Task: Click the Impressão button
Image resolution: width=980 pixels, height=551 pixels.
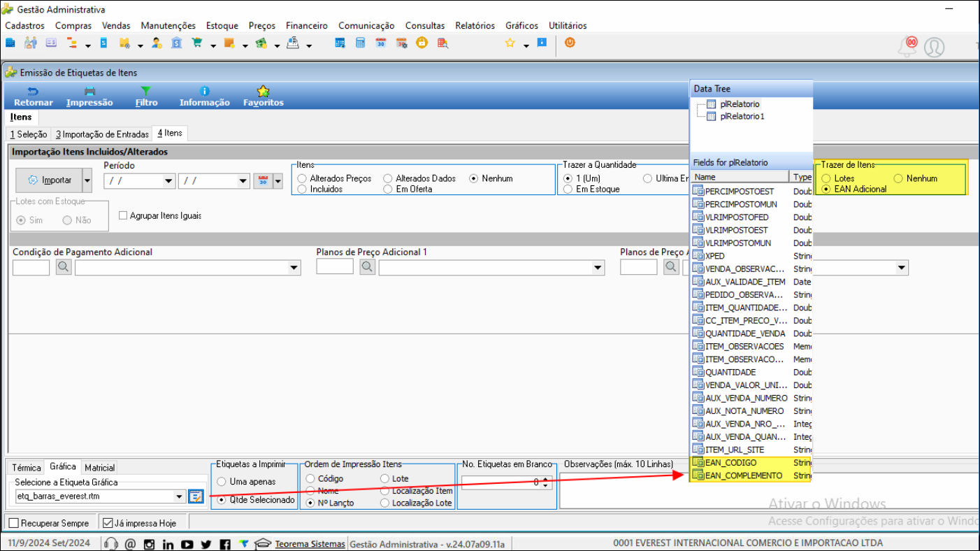Action: click(x=89, y=96)
